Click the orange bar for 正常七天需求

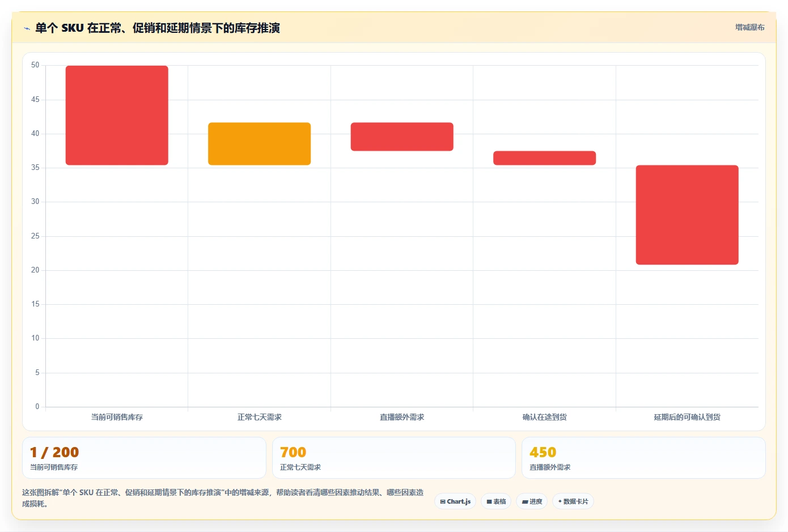click(x=259, y=144)
